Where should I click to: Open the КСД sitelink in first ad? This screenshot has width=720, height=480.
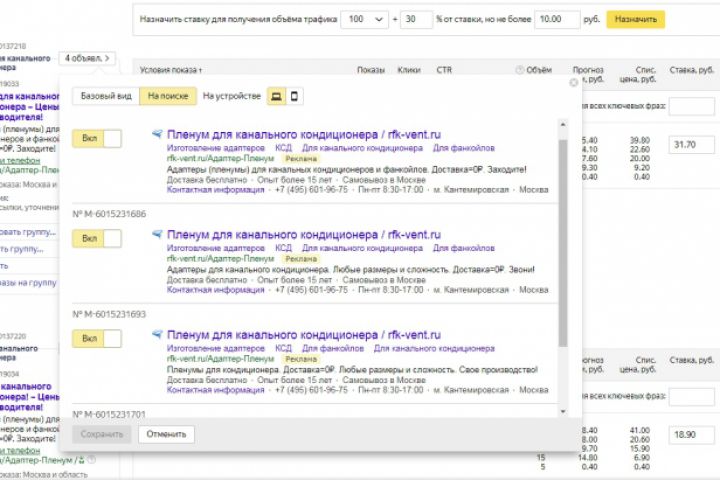[283, 148]
